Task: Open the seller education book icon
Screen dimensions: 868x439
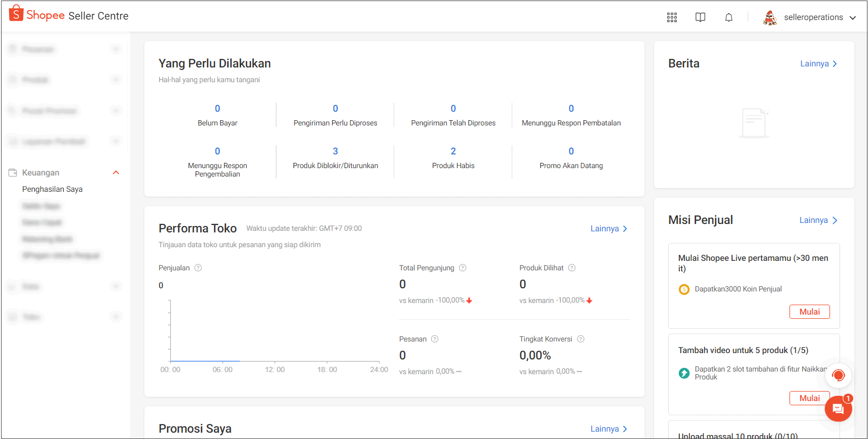Action: [700, 17]
